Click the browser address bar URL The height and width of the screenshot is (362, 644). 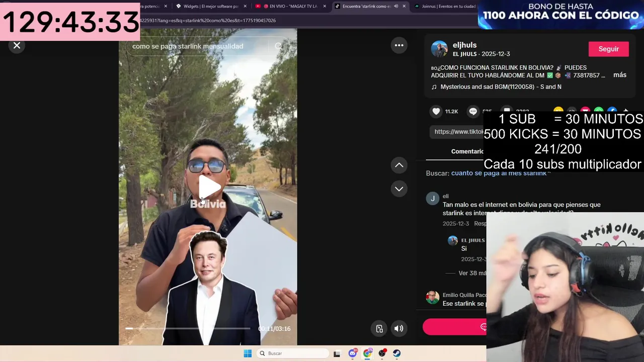[x=207, y=21]
